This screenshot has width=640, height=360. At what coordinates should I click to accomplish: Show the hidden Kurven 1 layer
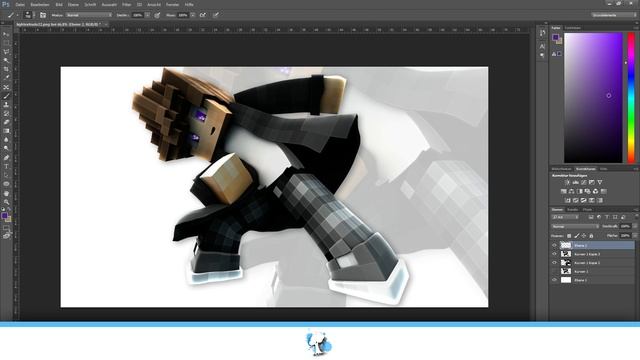point(554,271)
